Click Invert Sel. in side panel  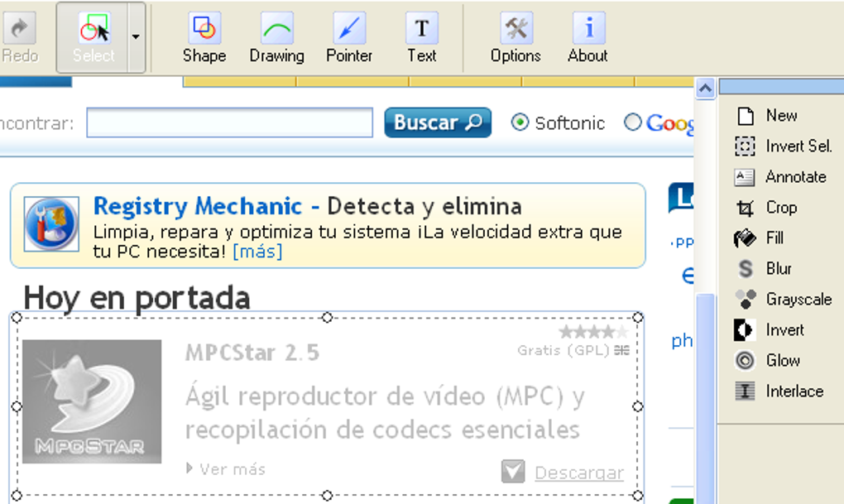(x=784, y=146)
